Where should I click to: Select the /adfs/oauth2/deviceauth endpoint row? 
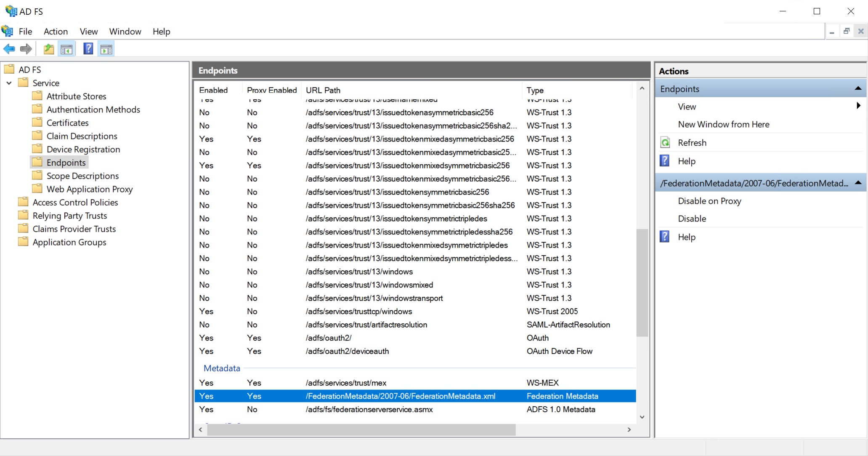415,351
